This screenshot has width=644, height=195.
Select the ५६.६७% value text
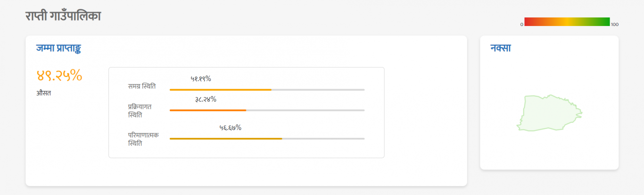point(231,127)
